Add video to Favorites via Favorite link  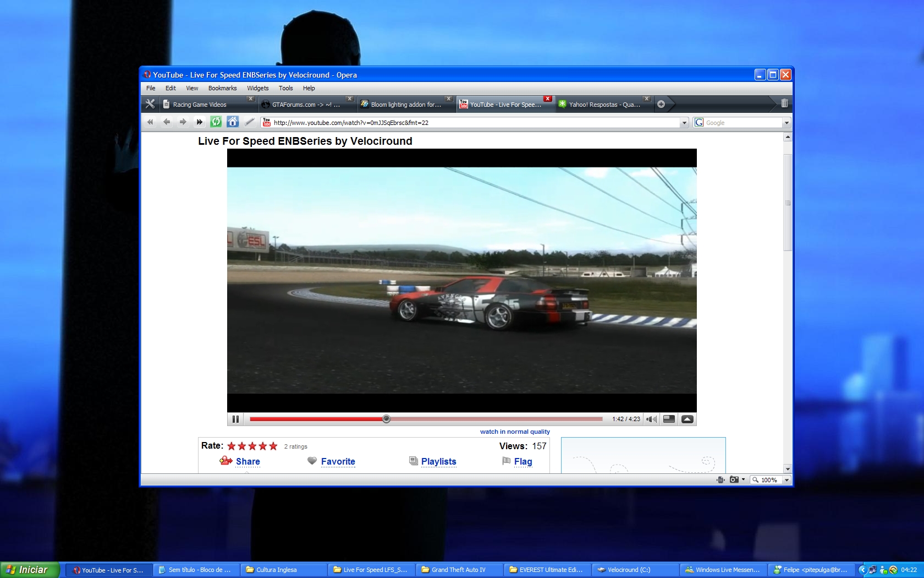pos(338,462)
